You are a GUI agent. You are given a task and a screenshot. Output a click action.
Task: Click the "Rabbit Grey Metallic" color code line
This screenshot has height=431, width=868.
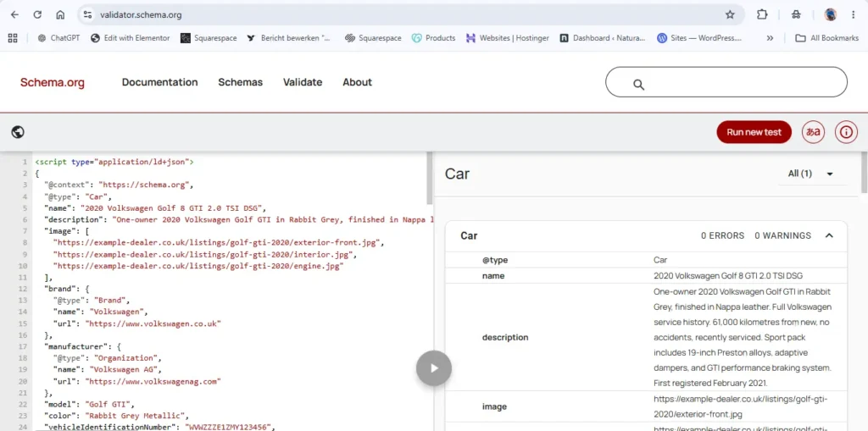tap(117, 416)
